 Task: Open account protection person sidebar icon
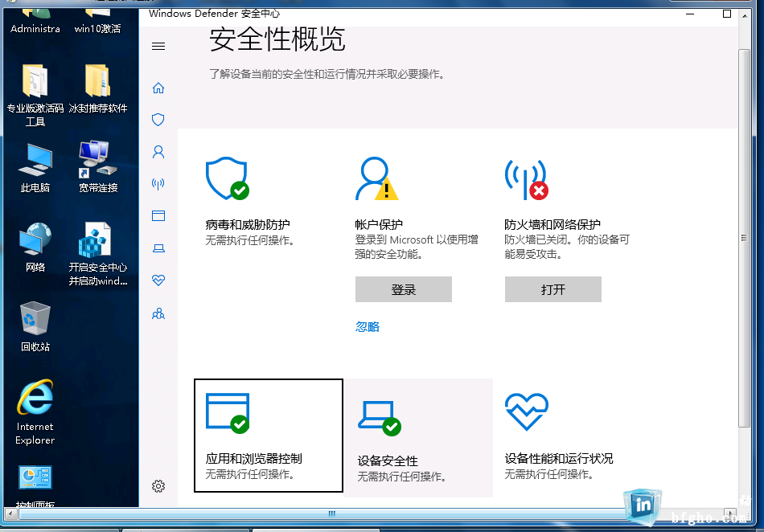pos(158,153)
